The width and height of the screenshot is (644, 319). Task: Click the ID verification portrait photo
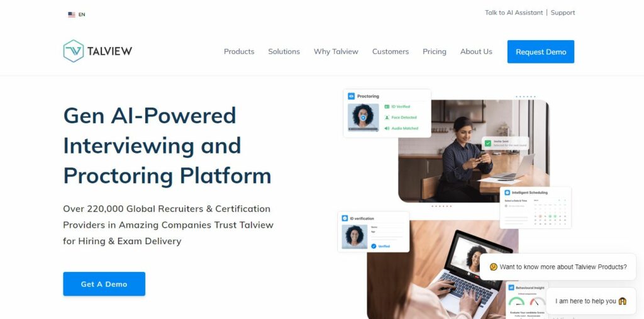coord(355,237)
